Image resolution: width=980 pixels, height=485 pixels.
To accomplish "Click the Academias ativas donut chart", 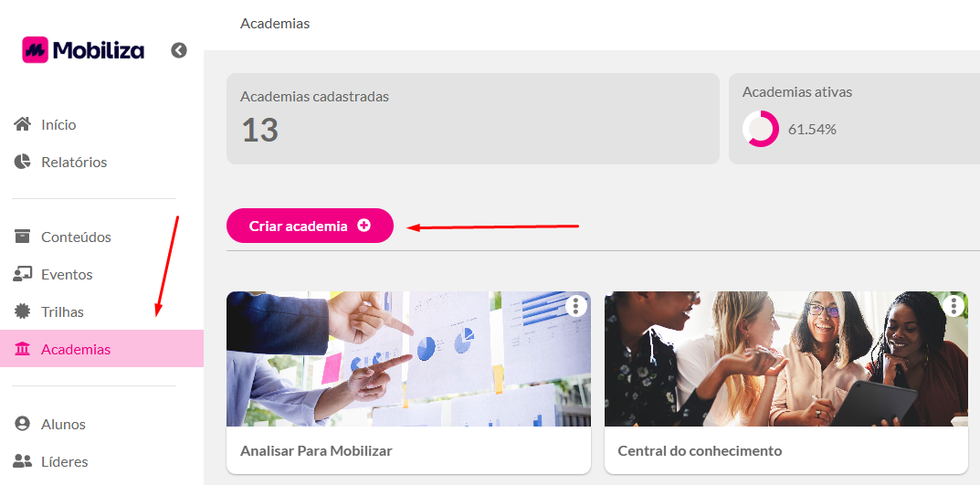I will [x=761, y=129].
